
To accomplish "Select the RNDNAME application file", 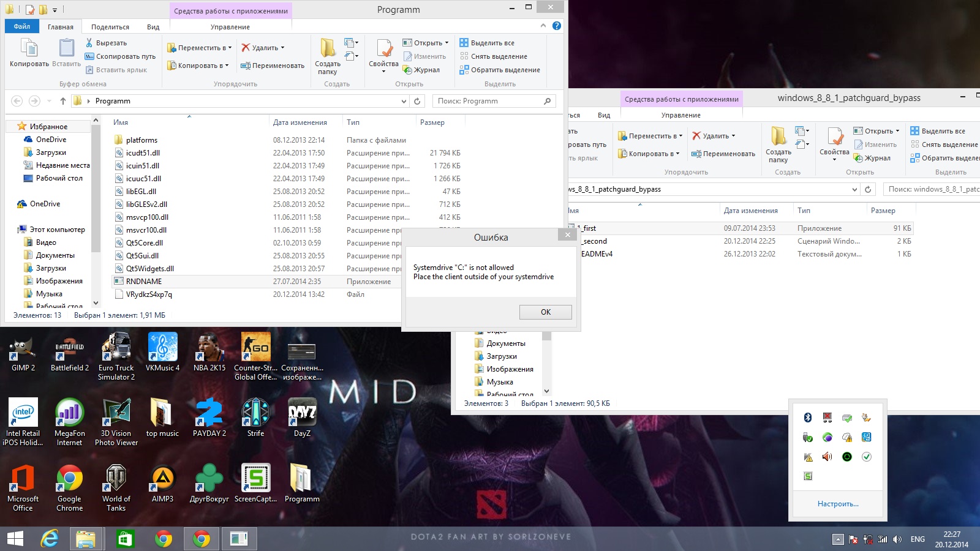I will (144, 282).
